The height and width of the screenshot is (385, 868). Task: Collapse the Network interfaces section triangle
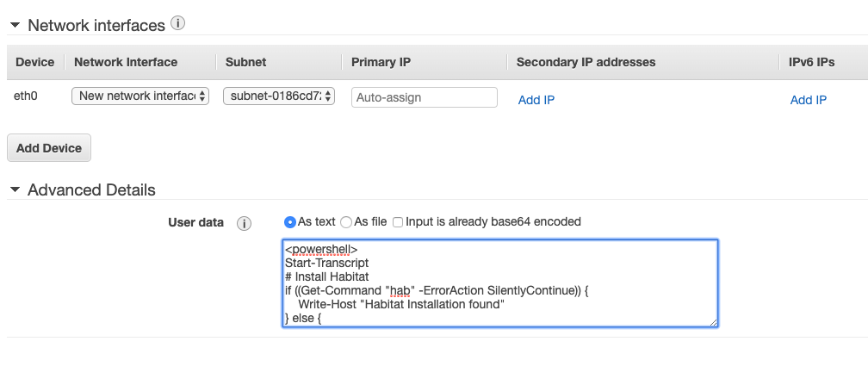click(x=15, y=26)
